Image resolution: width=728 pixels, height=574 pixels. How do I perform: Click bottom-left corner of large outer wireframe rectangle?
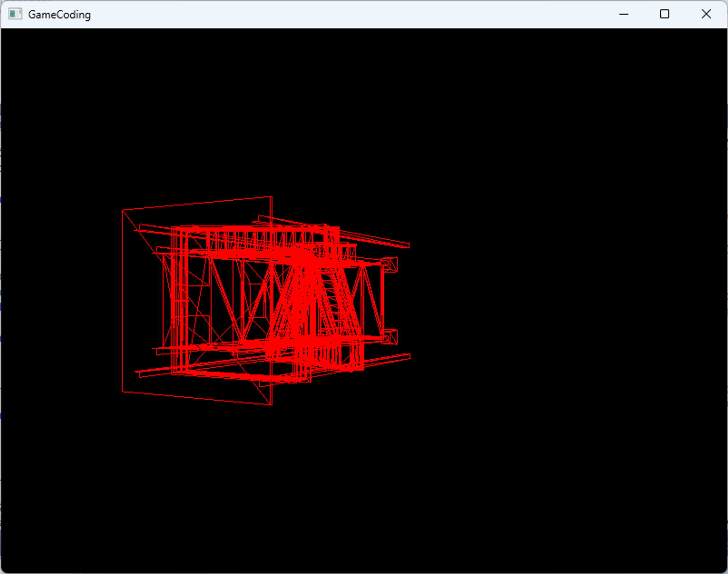(x=123, y=392)
